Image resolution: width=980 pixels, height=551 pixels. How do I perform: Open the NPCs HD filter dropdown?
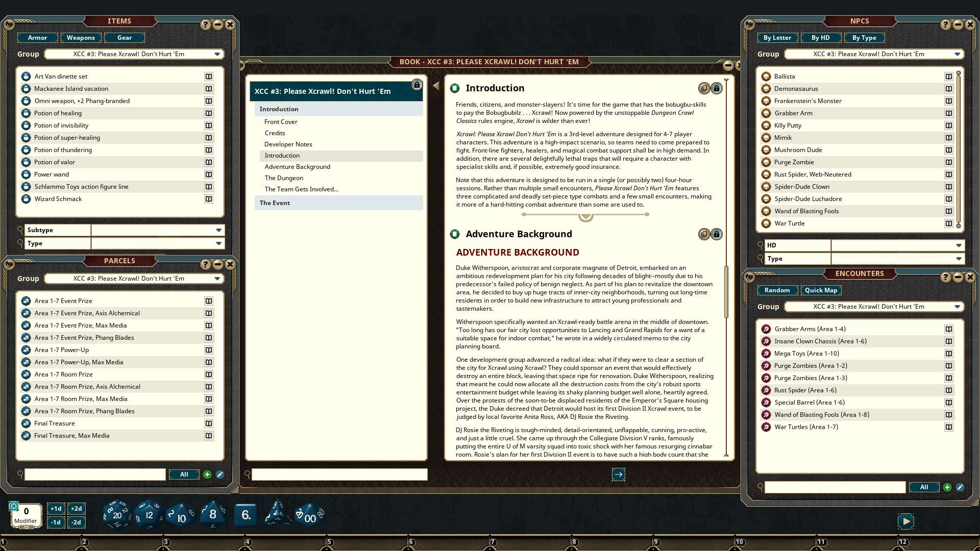[x=958, y=245]
